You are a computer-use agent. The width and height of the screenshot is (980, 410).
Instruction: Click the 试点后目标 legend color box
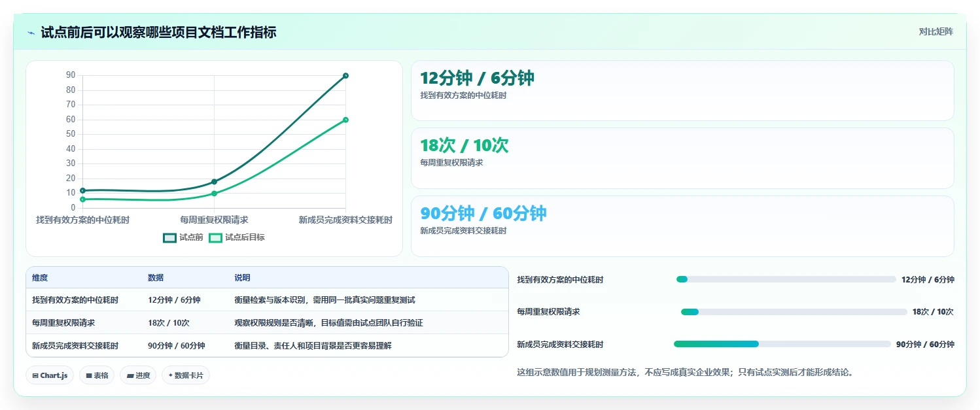(215, 237)
